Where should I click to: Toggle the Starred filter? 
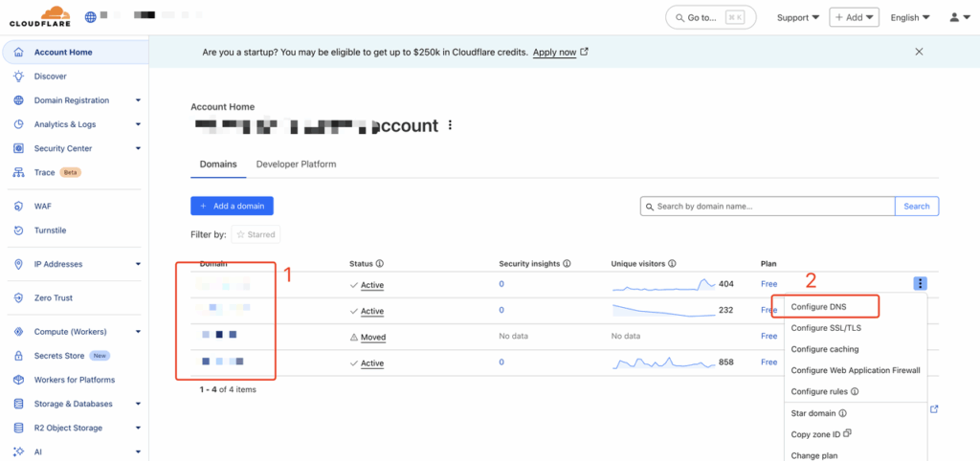[256, 235]
